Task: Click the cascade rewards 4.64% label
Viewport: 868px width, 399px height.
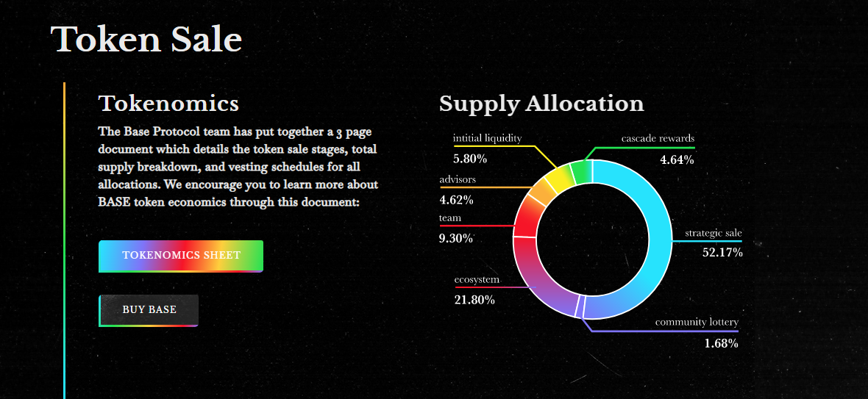Action: [658, 149]
